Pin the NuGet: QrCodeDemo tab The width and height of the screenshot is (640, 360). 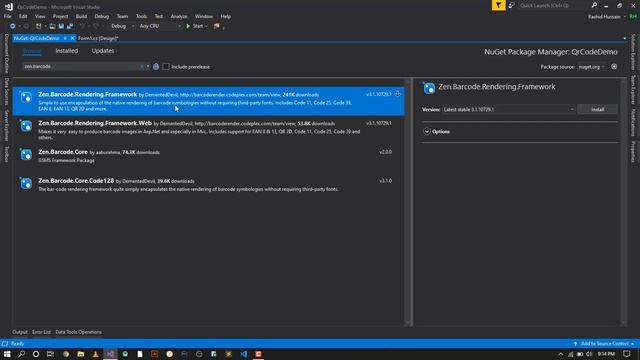(x=65, y=38)
